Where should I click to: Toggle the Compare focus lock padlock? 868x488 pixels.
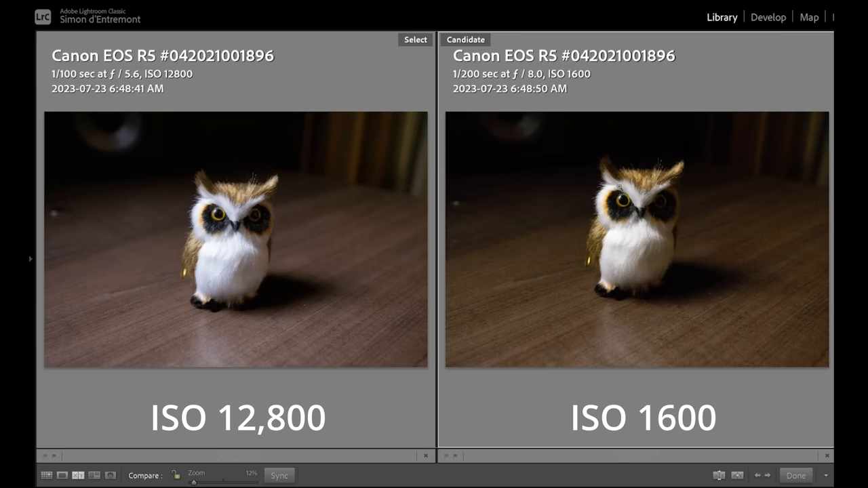(x=176, y=475)
